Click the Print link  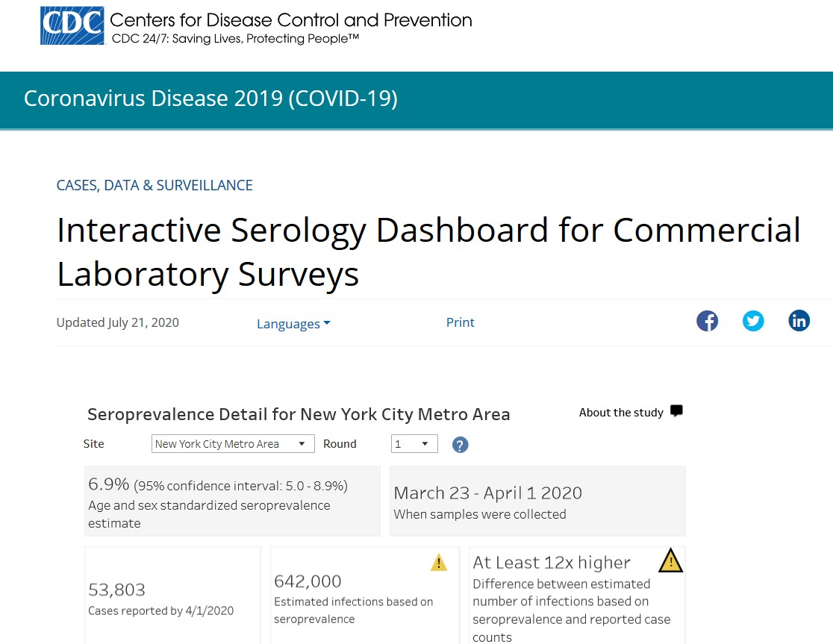point(461,322)
